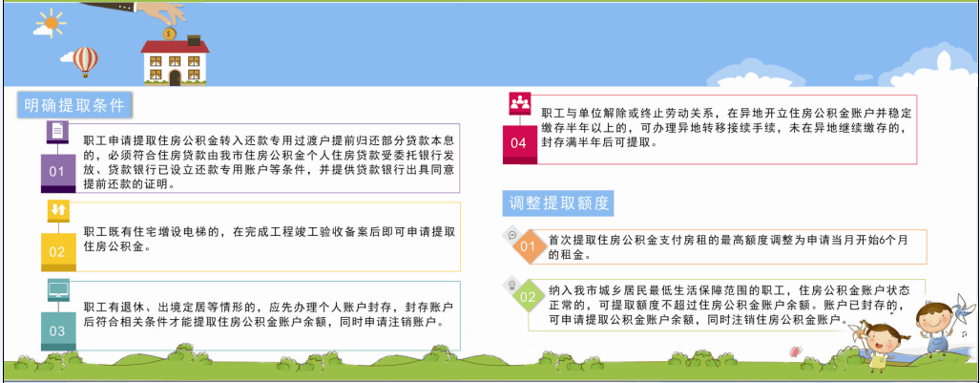980x383 pixels.
Task: Click the teal 03 number block
Action: pos(57,330)
